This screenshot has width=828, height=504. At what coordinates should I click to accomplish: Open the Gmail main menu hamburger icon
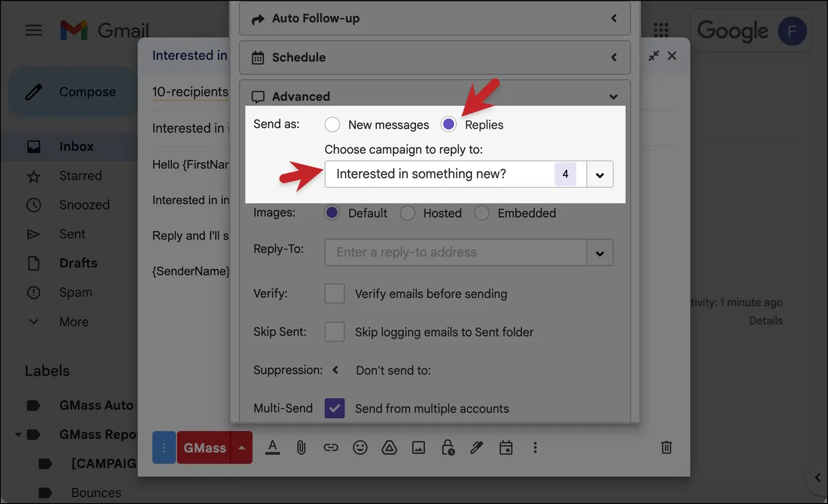tap(33, 30)
